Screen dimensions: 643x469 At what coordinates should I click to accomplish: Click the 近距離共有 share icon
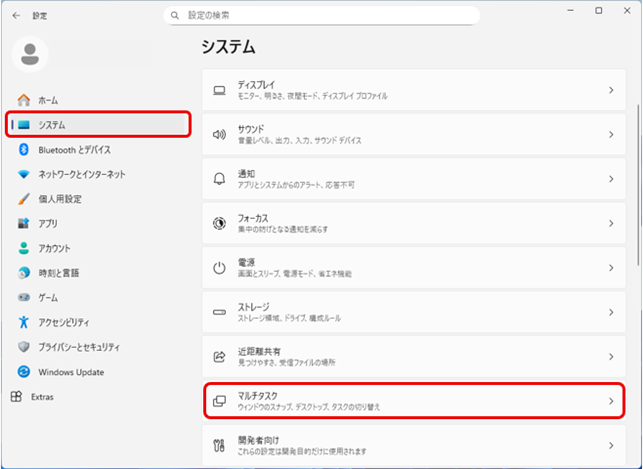tap(219, 357)
